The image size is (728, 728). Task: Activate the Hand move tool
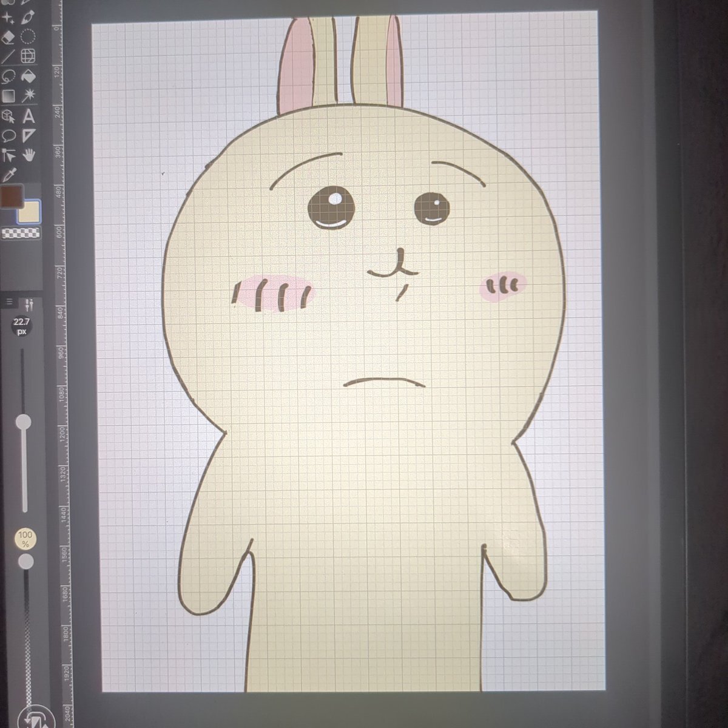pos(28,154)
